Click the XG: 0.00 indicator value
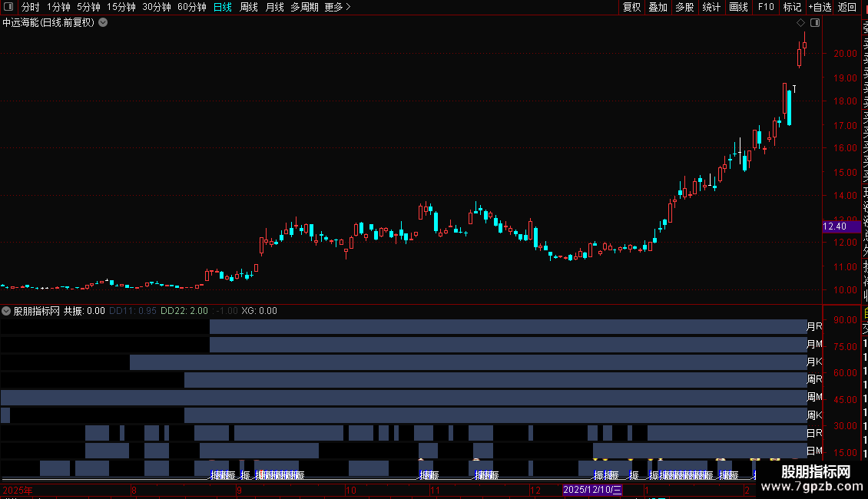 259,311
